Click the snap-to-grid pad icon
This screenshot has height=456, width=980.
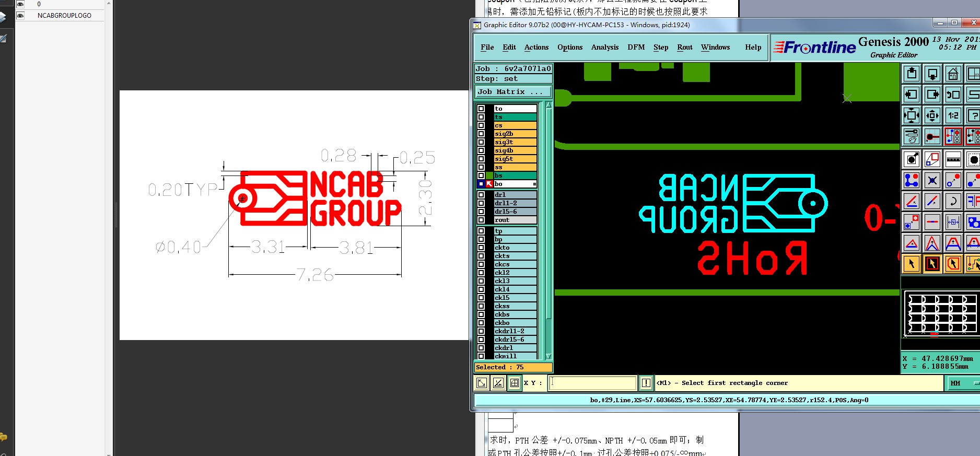(932, 136)
